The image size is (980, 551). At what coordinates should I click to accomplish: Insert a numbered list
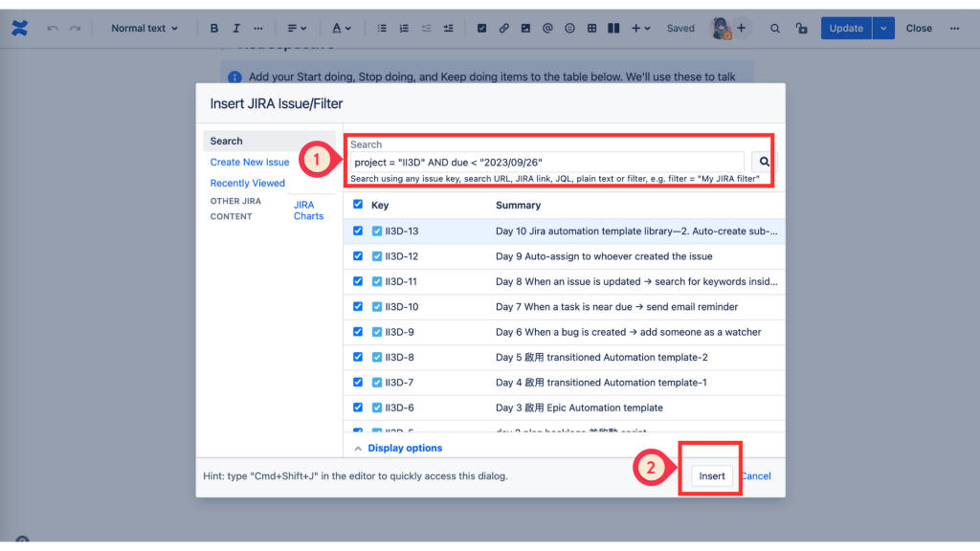point(404,28)
